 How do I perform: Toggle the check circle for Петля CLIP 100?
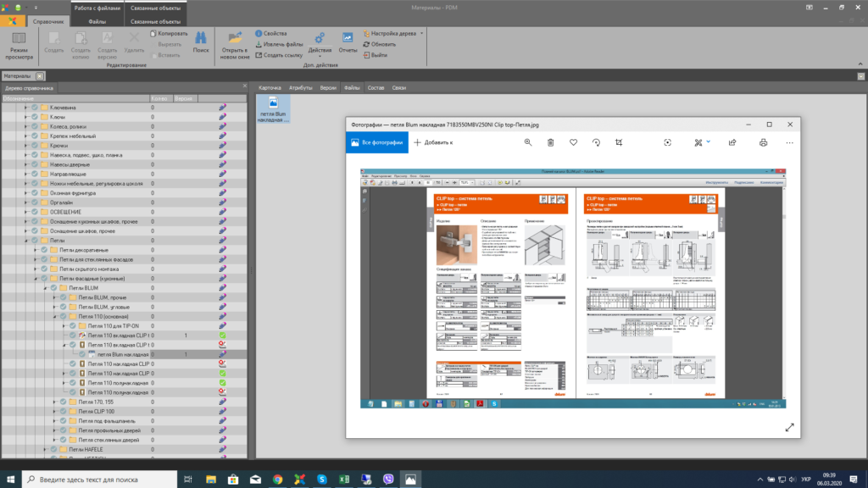(63, 411)
